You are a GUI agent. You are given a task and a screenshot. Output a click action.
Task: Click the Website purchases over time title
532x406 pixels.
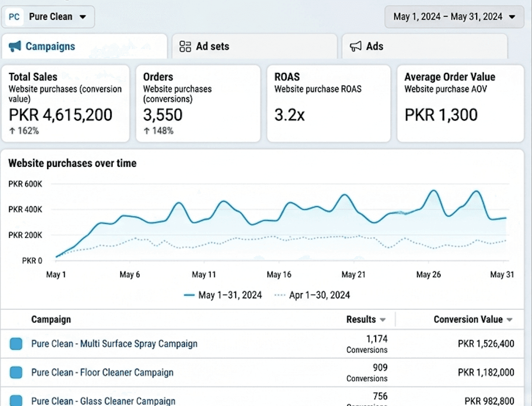pyautogui.click(x=72, y=163)
